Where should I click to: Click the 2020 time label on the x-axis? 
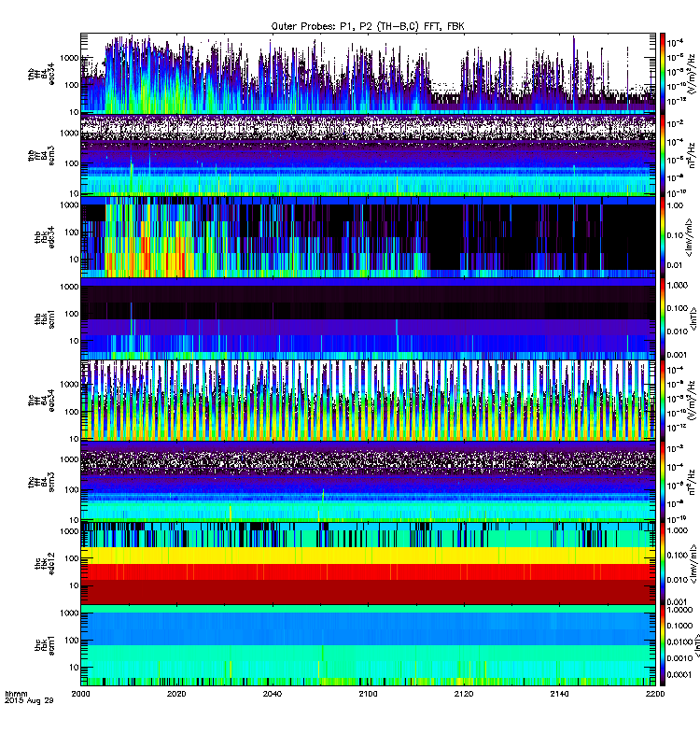click(176, 694)
